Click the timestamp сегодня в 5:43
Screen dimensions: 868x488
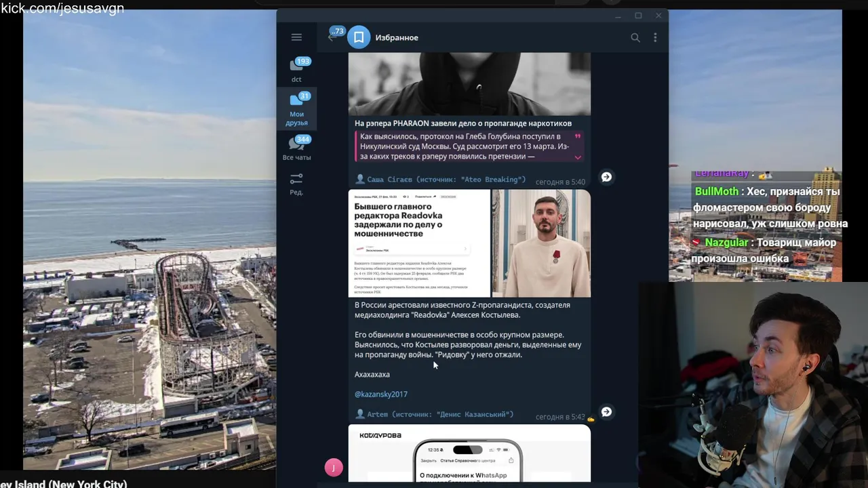point(560,417)
